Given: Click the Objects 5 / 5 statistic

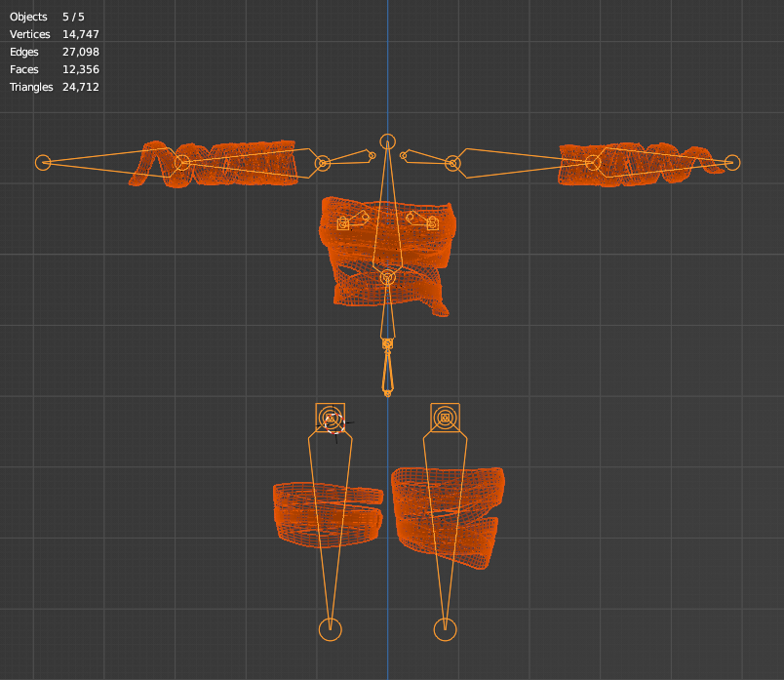Looking at the screenshot, I should pyautogui.click(x=47, y=17).
